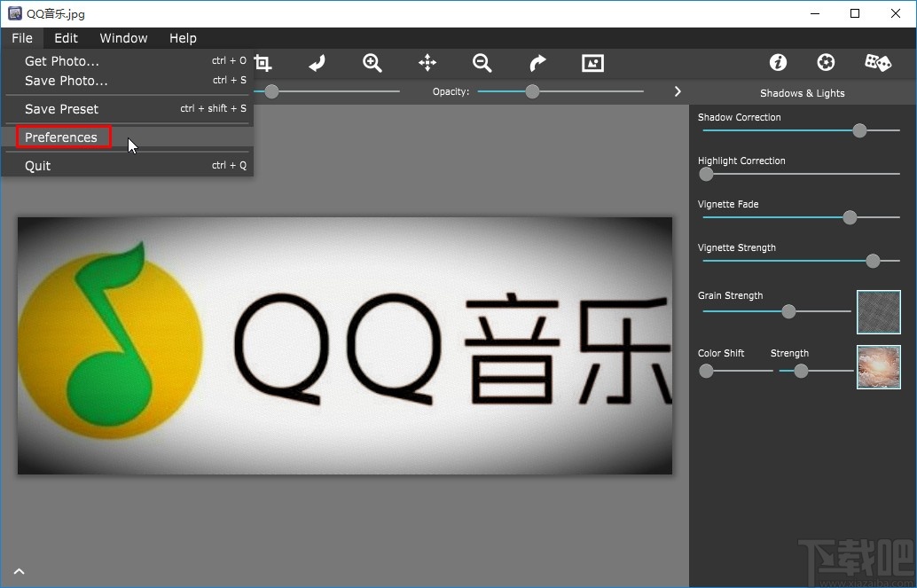This screenshot has width=917, height=588.
Task: Click the dice randomize icon
Action: tap(877, 62)
